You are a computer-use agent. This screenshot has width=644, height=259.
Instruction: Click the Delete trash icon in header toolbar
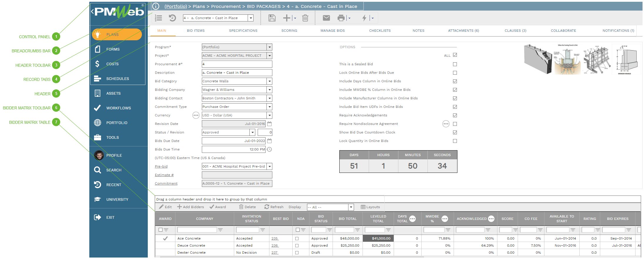point(305,18)
